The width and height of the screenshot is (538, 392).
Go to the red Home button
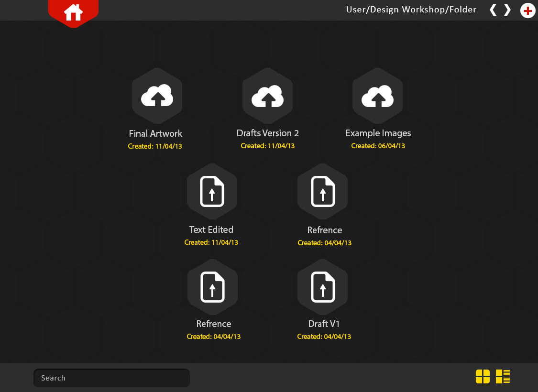[73, 13]
